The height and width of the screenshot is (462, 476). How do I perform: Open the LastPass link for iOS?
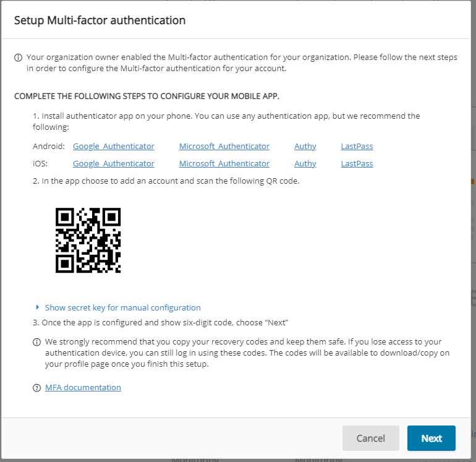coord(357,164)
